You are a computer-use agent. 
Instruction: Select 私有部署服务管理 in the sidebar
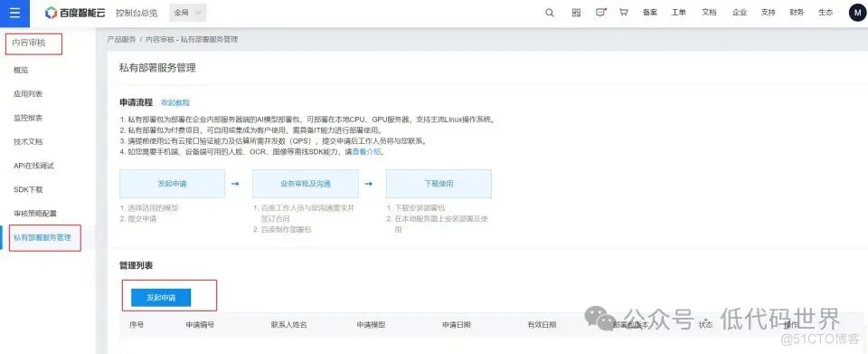[x=42, y=238]
